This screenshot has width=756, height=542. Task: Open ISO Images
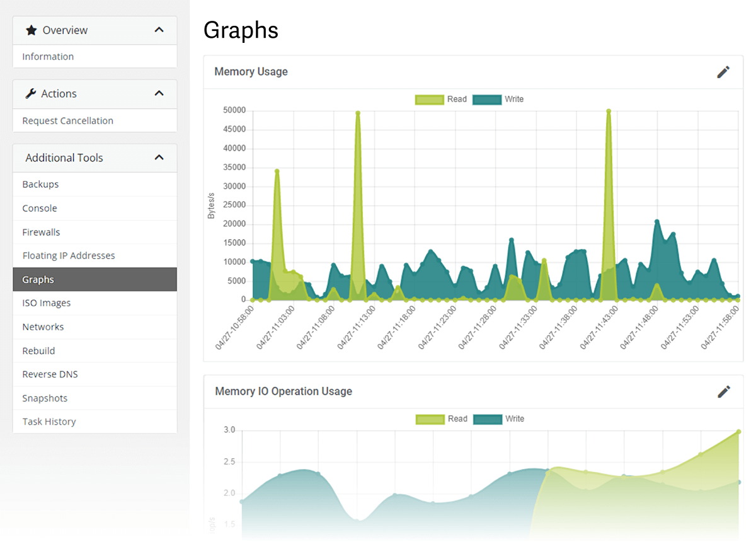point(94,303)
